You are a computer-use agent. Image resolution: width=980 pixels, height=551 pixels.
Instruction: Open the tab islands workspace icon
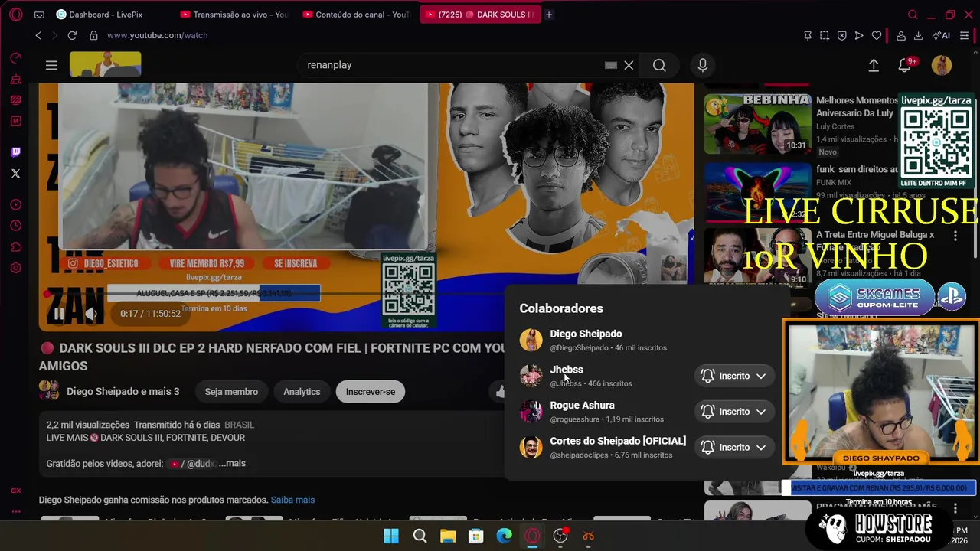tap(39, 15)
